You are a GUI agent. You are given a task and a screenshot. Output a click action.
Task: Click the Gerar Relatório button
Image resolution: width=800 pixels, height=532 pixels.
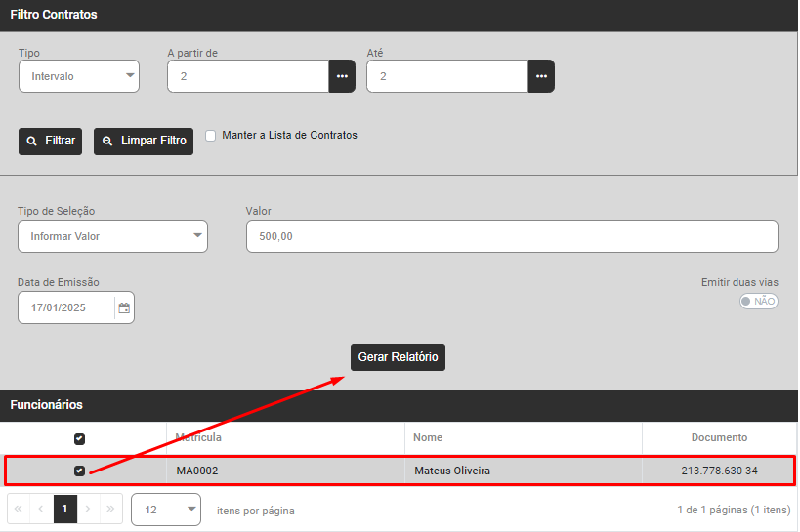399,357
